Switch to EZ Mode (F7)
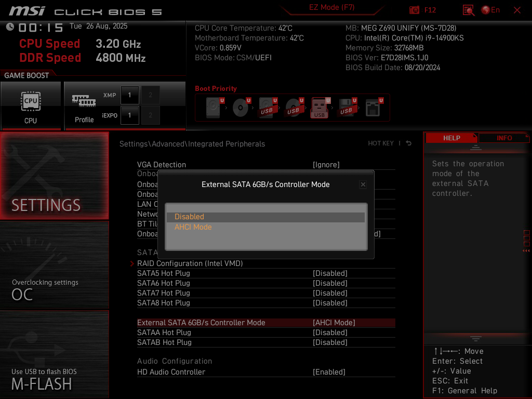This screenshot has height=399, width=532. coord(331,7)
